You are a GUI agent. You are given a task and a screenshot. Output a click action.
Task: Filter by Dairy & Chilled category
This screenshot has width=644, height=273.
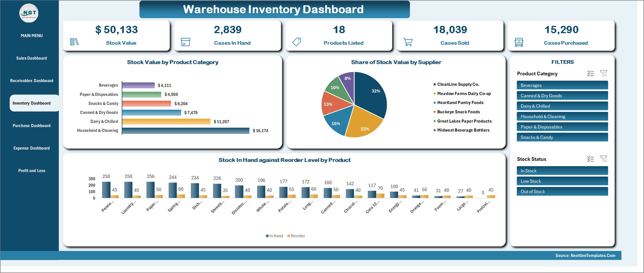click(562, 106)
